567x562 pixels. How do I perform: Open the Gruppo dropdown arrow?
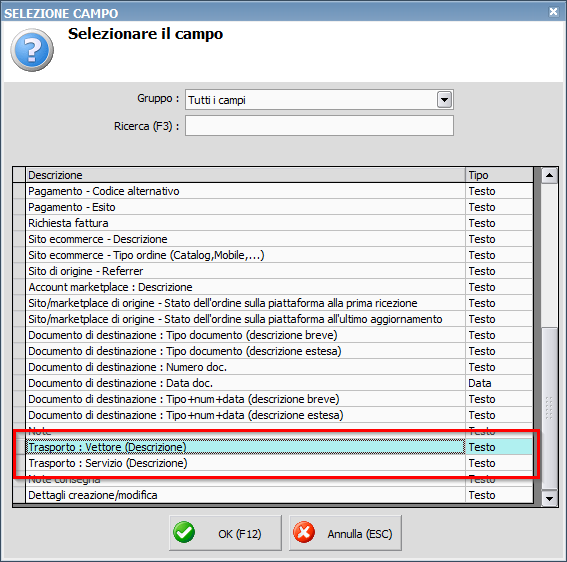(x=444, y=99)
